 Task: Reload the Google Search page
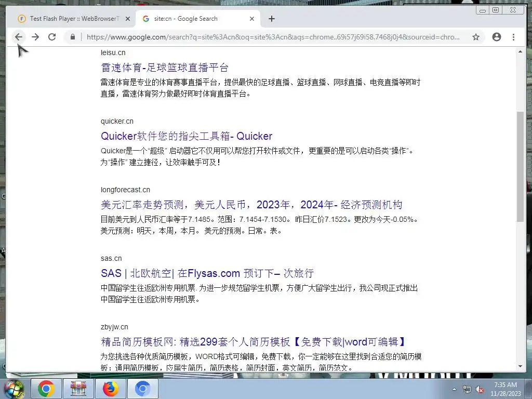coord(52,37)
